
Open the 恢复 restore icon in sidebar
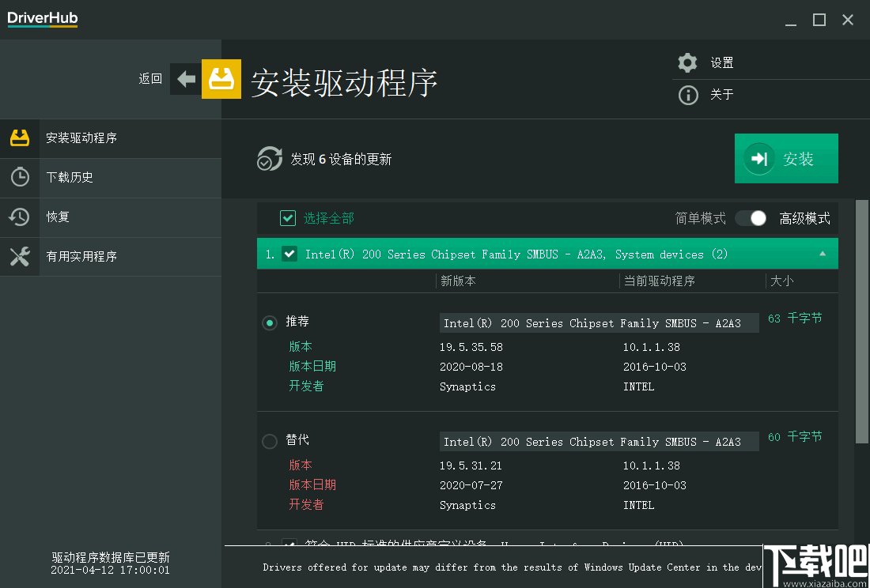[x=19, y=217]
